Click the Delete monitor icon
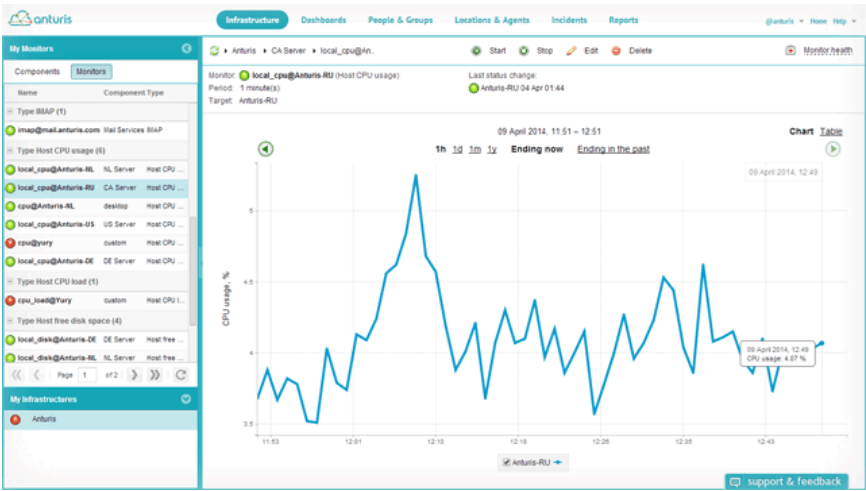The width and height of the screenshot is (866, 491). (x=616, y=51)
